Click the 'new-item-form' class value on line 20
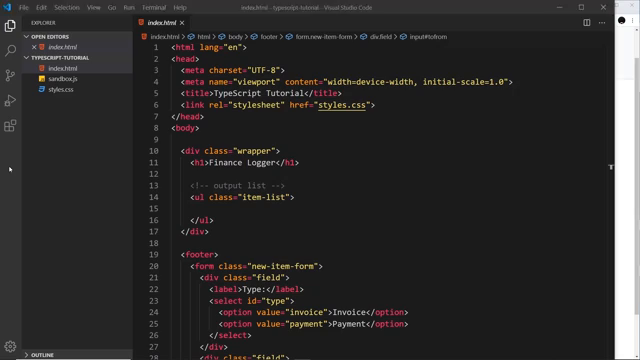 (x=282, y=267)
